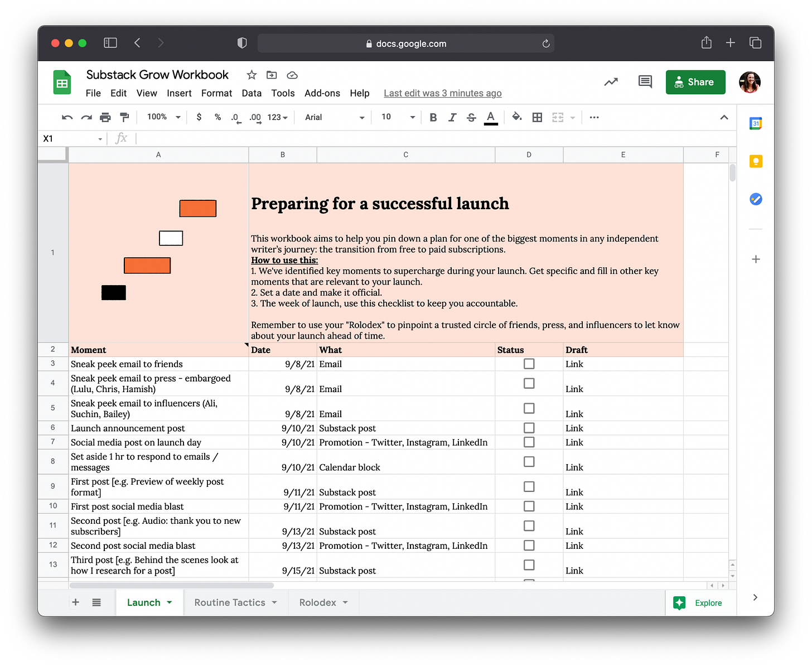Screen dimensions: 812x666
Task: Open Rolodex tab menu arrow
Action: (345, 602)
